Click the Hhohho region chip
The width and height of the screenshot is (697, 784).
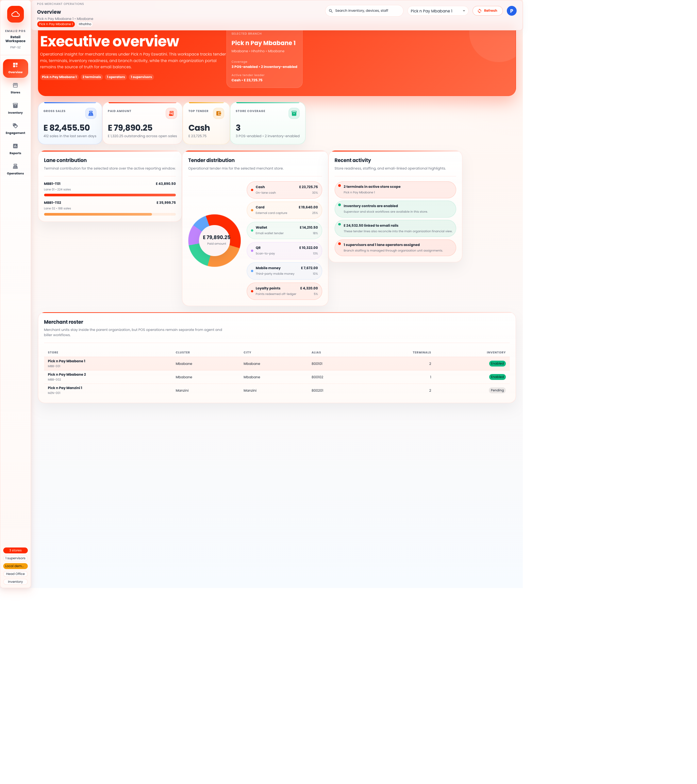[85, 24]
